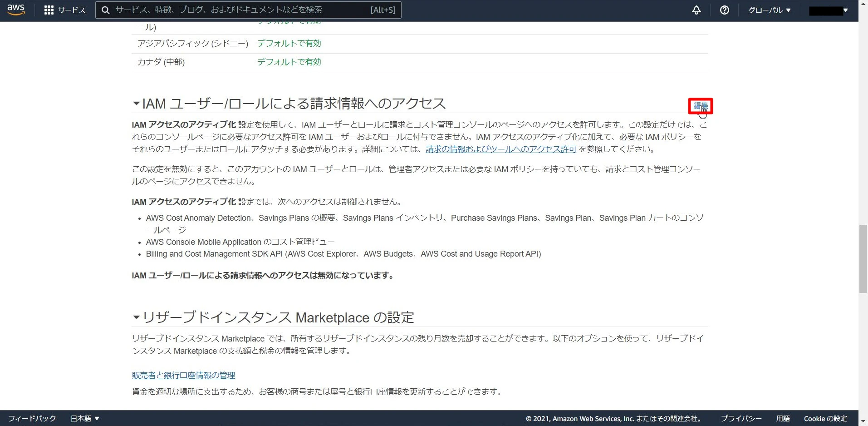Open the 日本語 language selector
868x426 pixels.
click(85, 418)
